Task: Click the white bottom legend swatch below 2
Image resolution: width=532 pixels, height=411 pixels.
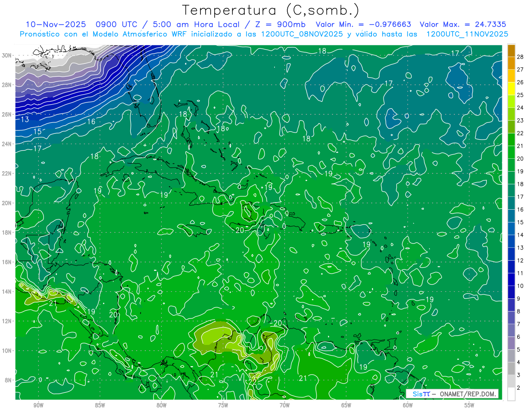Action: click(x=511, y=394)
